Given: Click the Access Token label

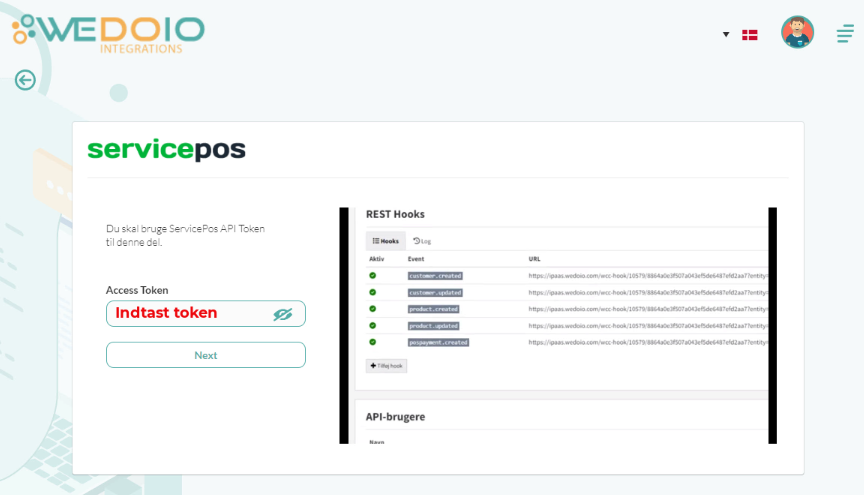Looking at the screenshot, I should 137,290.
